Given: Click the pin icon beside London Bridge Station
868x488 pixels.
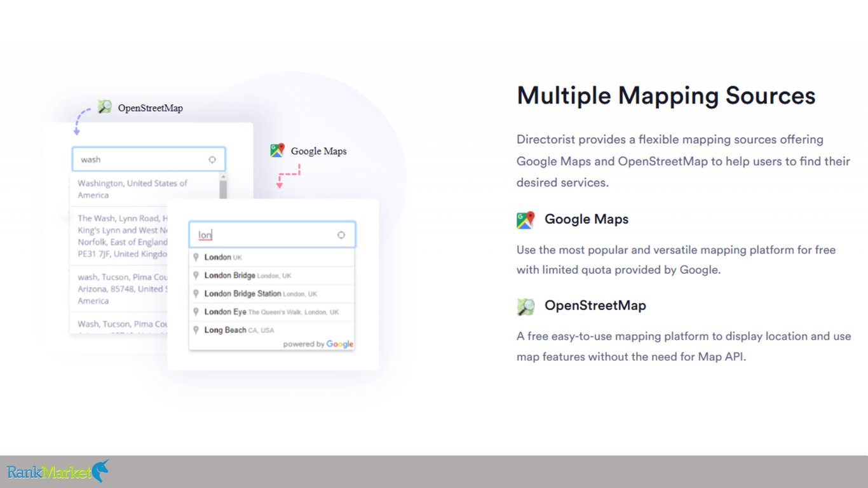Looking at the screenshot, I should pos(196,294).
